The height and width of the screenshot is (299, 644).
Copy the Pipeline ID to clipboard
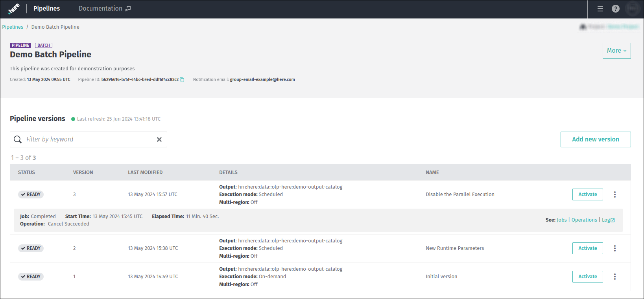click(x=182, y=80)
